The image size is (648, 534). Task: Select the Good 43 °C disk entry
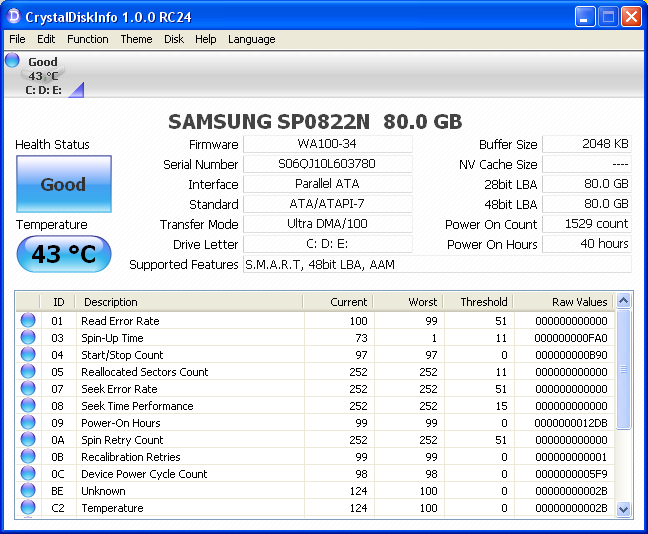tap(43, 75)
